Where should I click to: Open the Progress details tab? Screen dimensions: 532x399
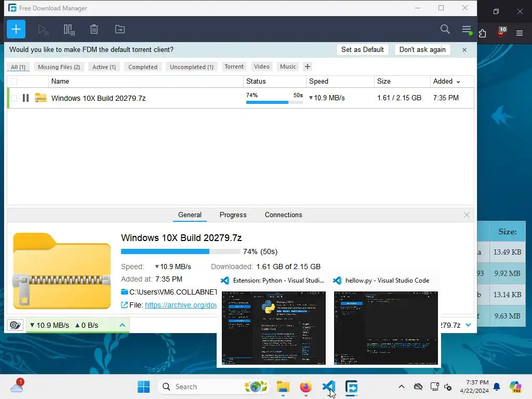click(x=233, y=215)
